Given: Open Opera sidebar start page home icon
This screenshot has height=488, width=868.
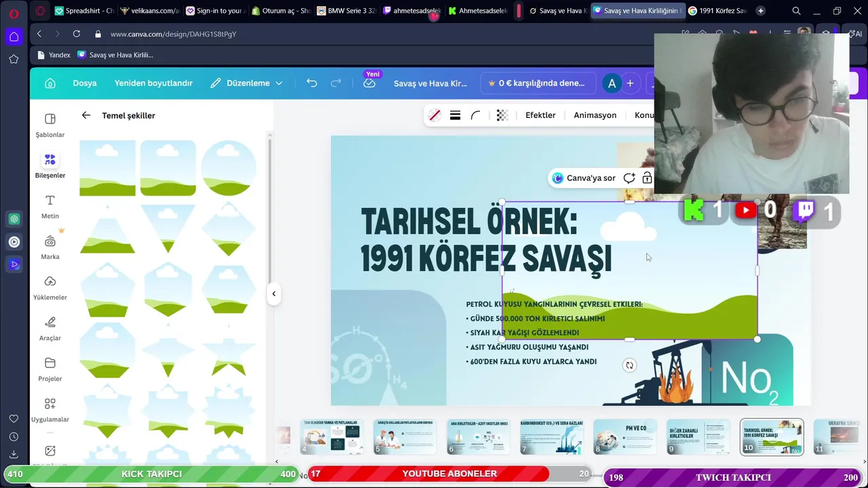Looking at the screenshot, I should click(x=14, y=37).
